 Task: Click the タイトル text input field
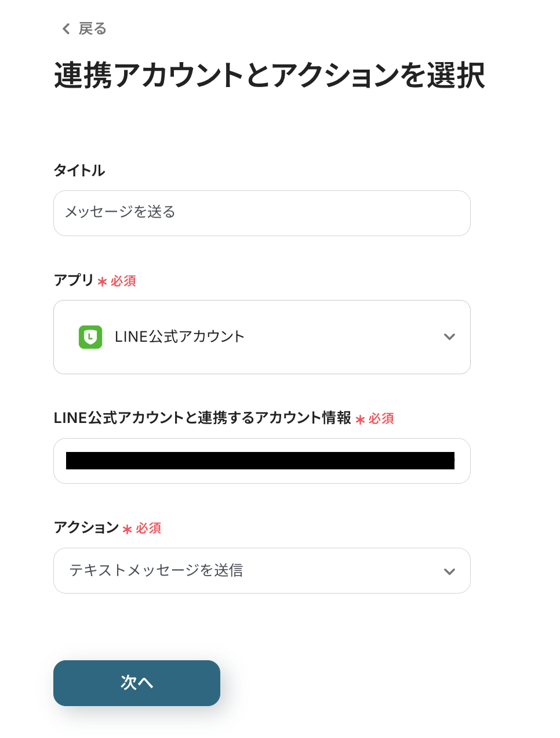[x=261, y=213]
